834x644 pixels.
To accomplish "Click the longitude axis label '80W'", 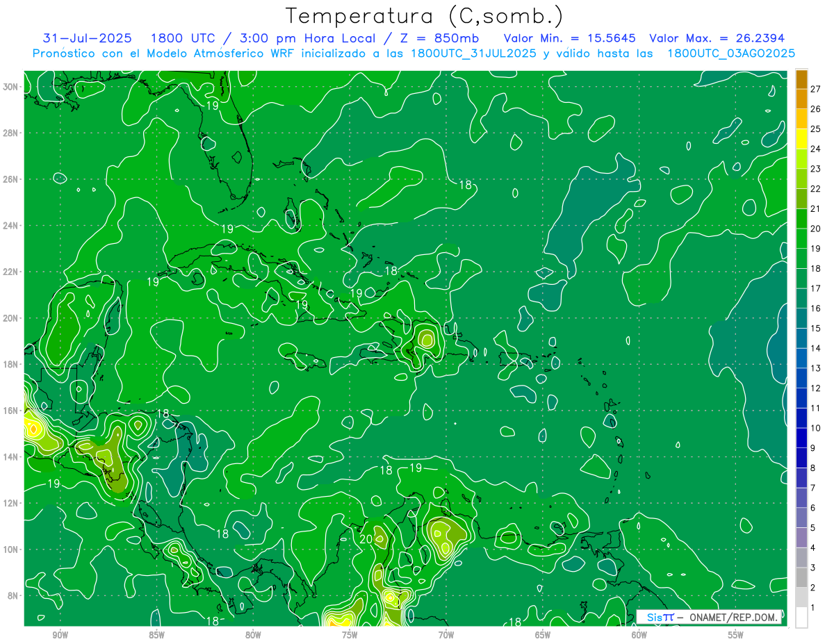I will (254, 635).
